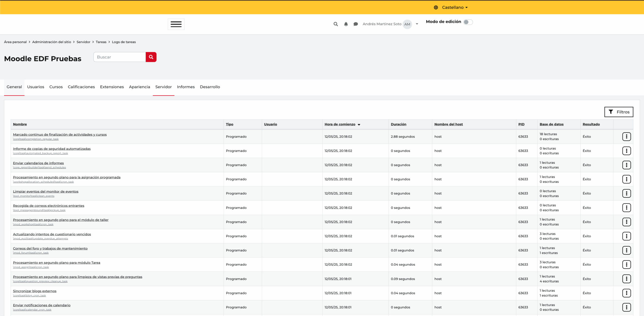Click Logs de tareas breadcrumb
The height and width of the screenshot is (316, 644).
pyautogui.click(x=124, y=42)
